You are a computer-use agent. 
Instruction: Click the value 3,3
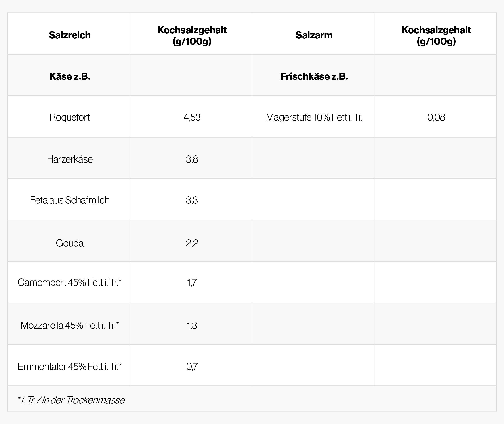tap(192, 200)
